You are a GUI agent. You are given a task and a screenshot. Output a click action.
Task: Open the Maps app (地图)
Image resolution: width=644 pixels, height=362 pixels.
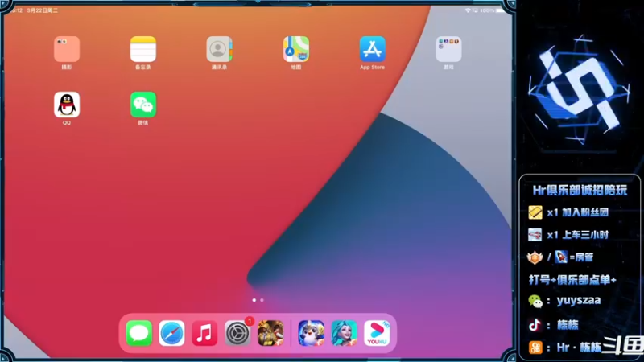coord(295,49)
